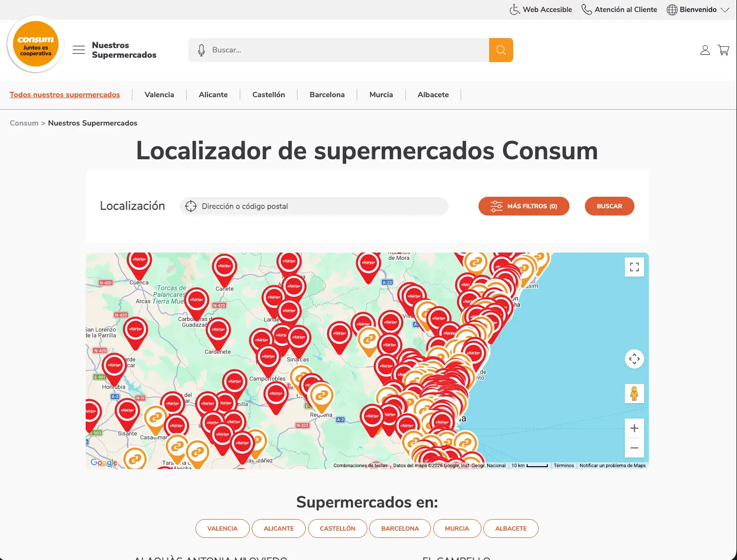Viewport: 737px width, 560px height.
Task: Open the map Términos link
Action: click(x=564, y=466)
